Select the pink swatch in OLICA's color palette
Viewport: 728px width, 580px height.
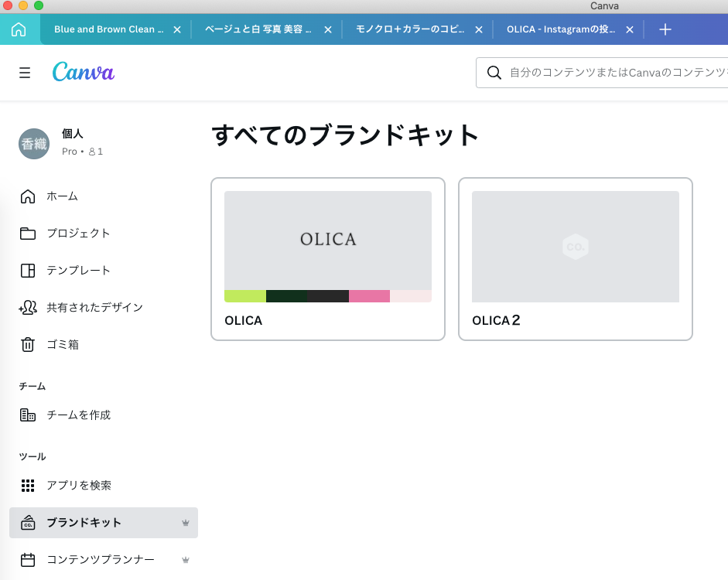[x=370, y=295]
